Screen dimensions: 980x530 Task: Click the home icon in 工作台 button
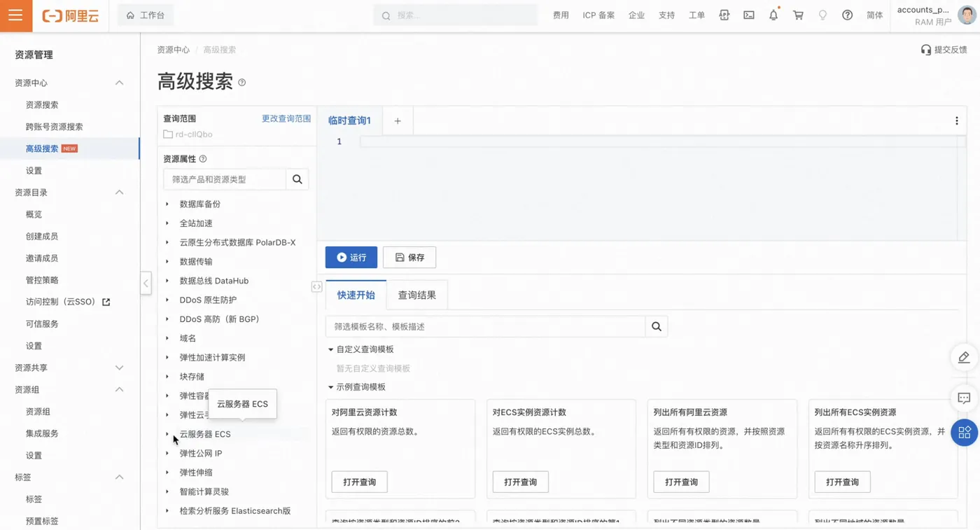coord(130,15)
